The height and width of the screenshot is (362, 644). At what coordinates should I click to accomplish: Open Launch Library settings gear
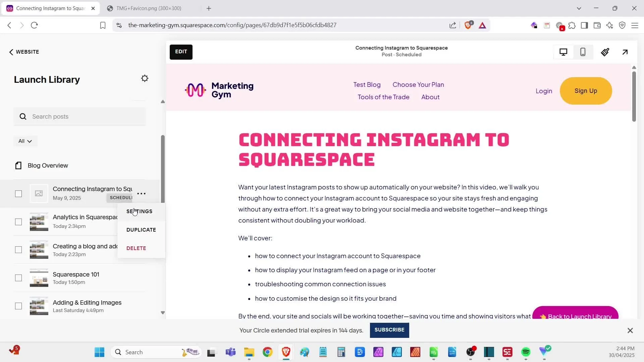[x=145, y=78]
